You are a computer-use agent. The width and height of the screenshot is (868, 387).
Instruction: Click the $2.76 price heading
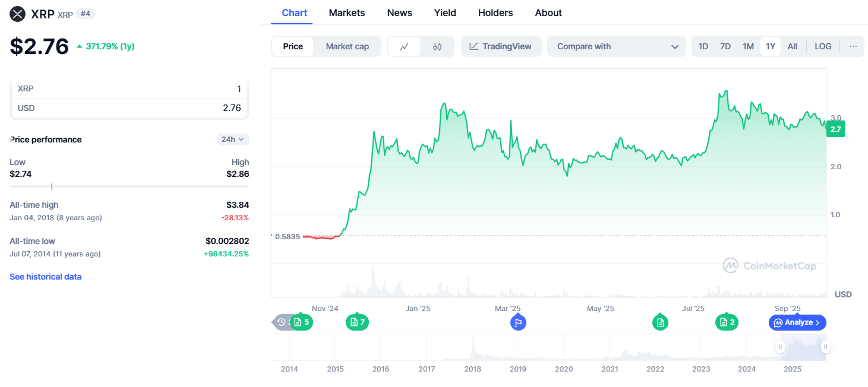coord(39,46)
